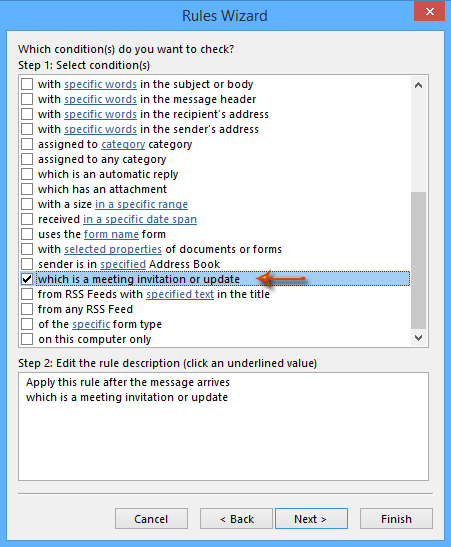
Task: Click the 'category' link in assigned condition
Action: coord(123,144)
